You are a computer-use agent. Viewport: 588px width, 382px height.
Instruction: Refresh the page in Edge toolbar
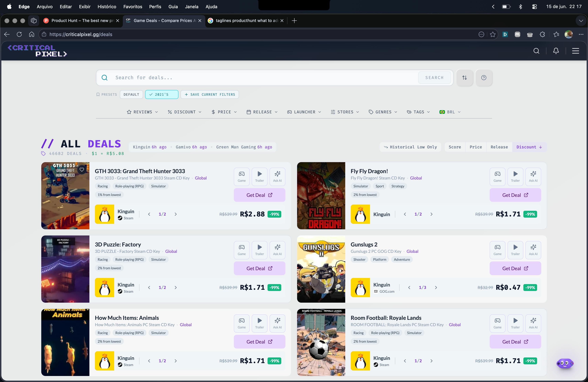pos(19,34)
